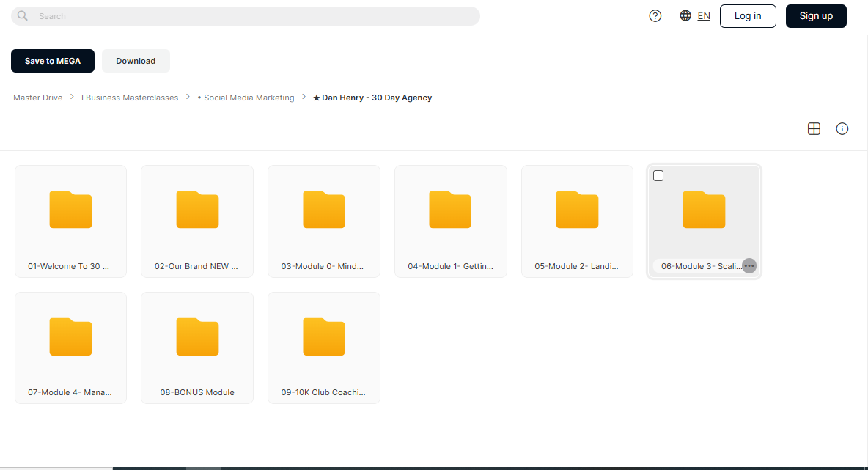
Task: Click the search magnifier icon
Action: click(x=22, y=16)
